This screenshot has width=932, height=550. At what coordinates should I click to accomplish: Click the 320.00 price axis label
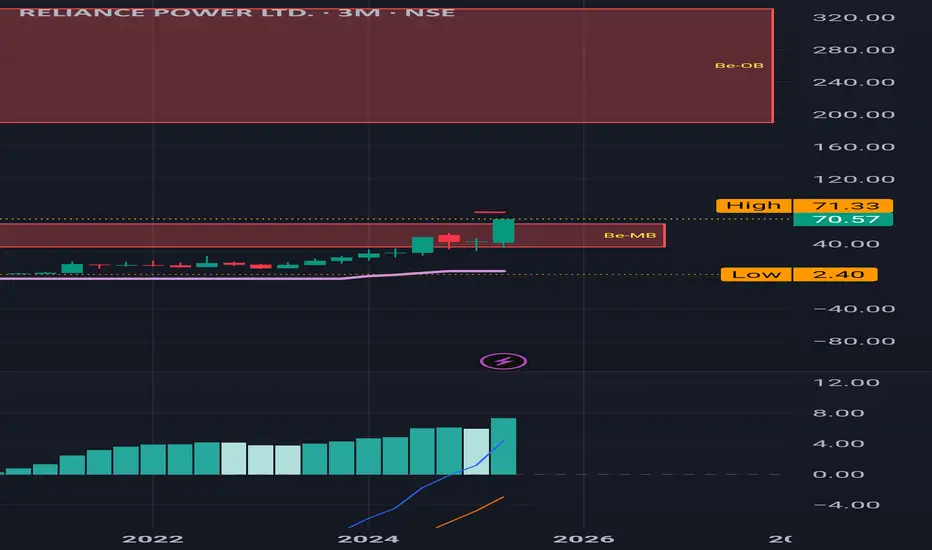coord(854,18)
